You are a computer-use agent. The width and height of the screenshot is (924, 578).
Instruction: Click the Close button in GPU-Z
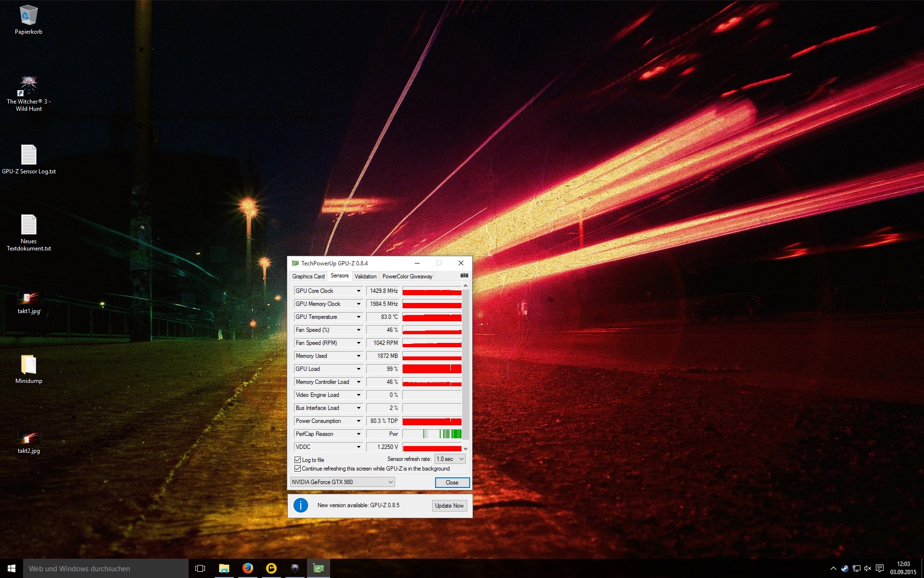pos(452,483)
